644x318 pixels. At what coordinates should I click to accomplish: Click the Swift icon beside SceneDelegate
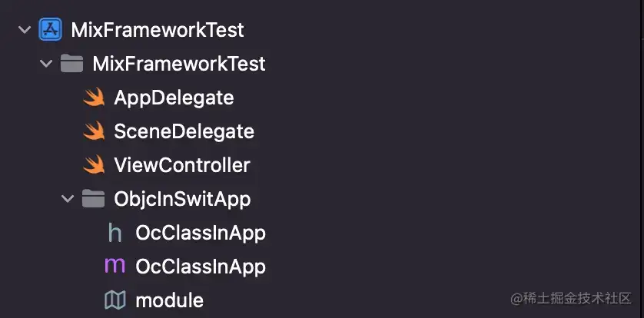click(x=94, y=131)
